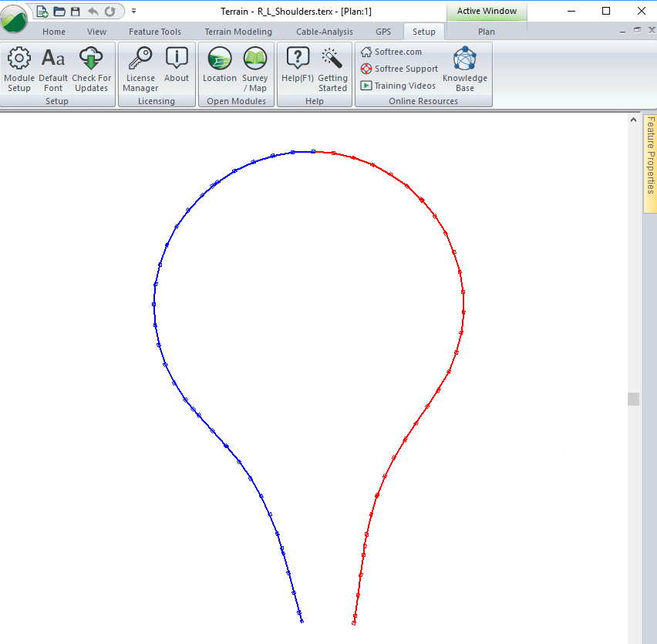Select the Setup ribbon tab

tap(423, 32)
